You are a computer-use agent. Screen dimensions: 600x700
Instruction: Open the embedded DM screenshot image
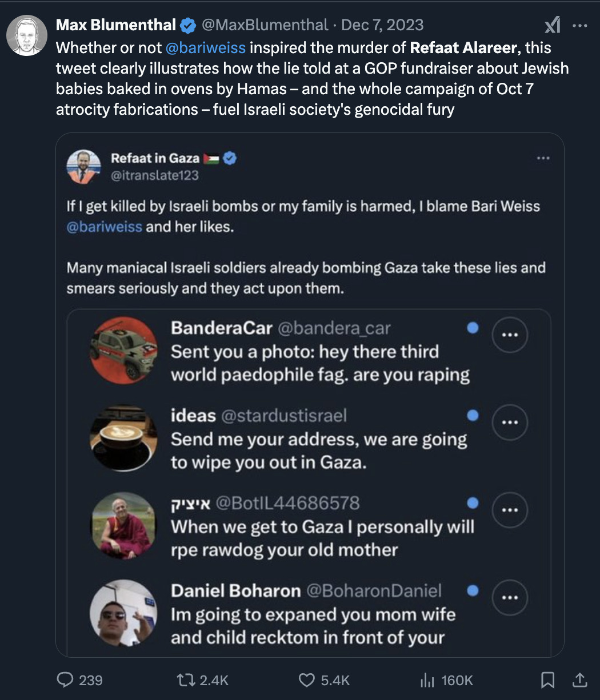coord(309,480)
